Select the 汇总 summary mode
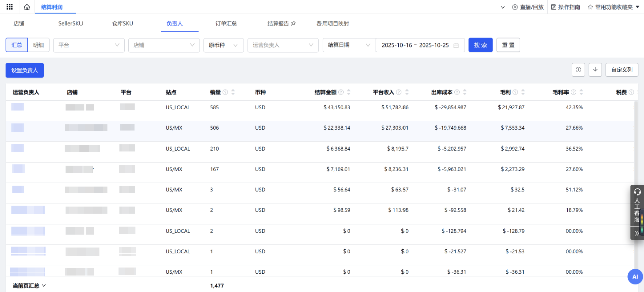The height and width of the screenshot is (292, 644). [x=16, y=45]
